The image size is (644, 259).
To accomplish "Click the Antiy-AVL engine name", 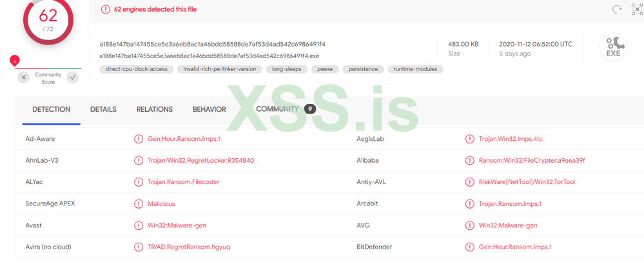I will point(371,182).
